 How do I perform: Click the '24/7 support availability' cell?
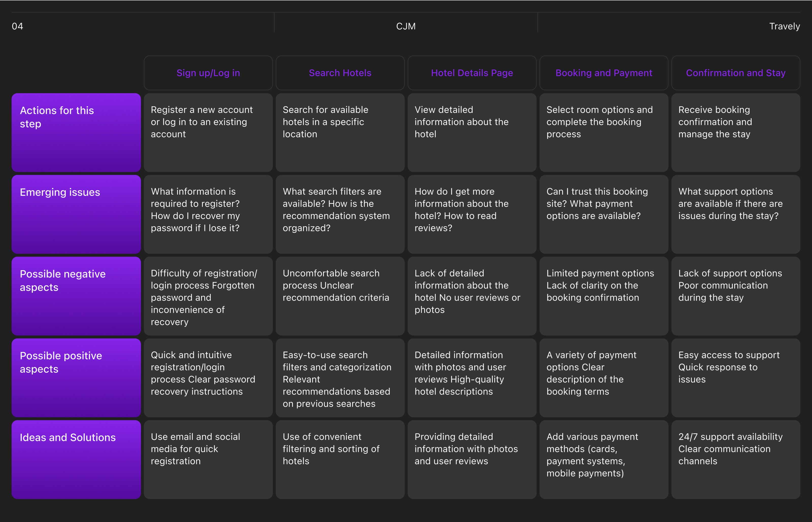click(x=735, y=459)
